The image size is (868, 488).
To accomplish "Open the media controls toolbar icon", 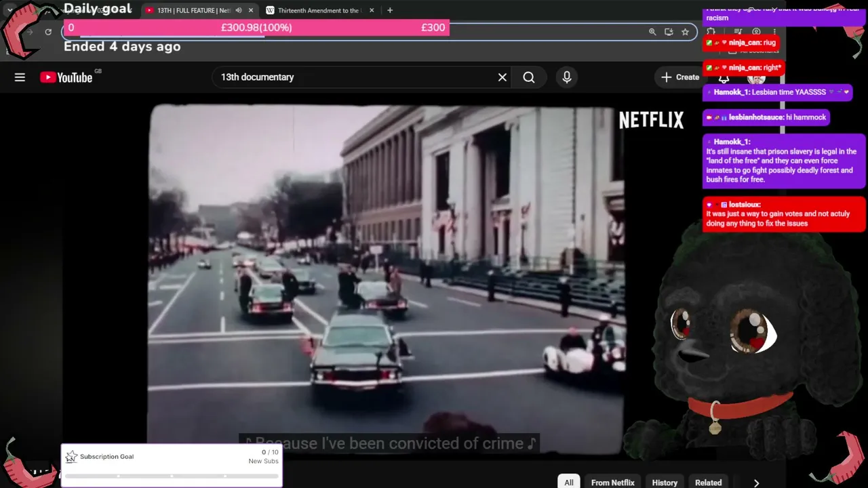I will point(738,32).
